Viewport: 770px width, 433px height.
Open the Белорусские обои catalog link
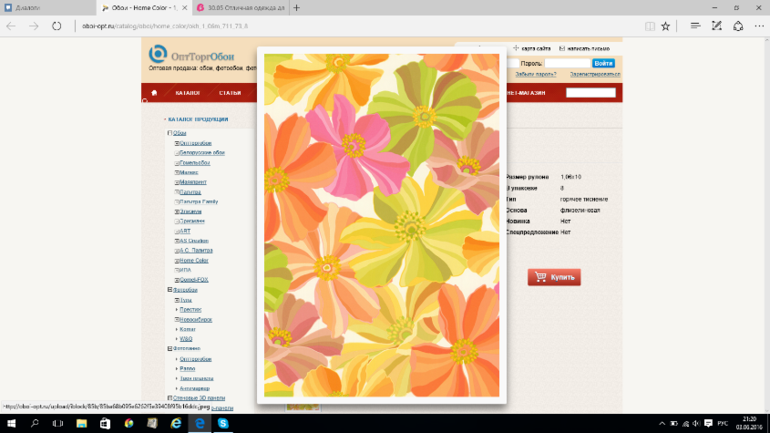pos(203,153)
